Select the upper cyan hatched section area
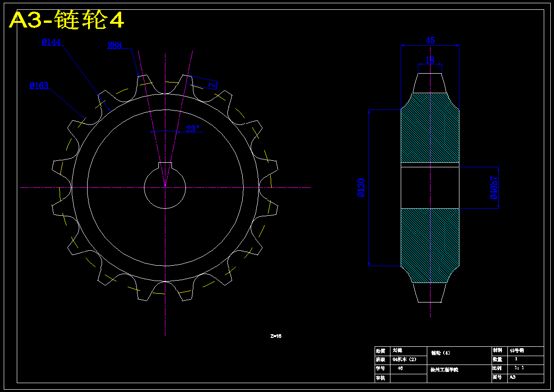554x392 pixels. (x=430, y=128)
